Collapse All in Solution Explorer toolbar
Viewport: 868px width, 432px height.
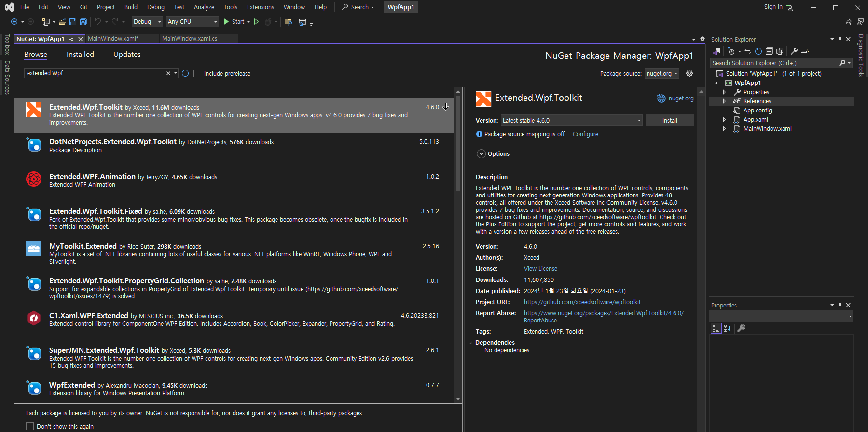point(769,51)
